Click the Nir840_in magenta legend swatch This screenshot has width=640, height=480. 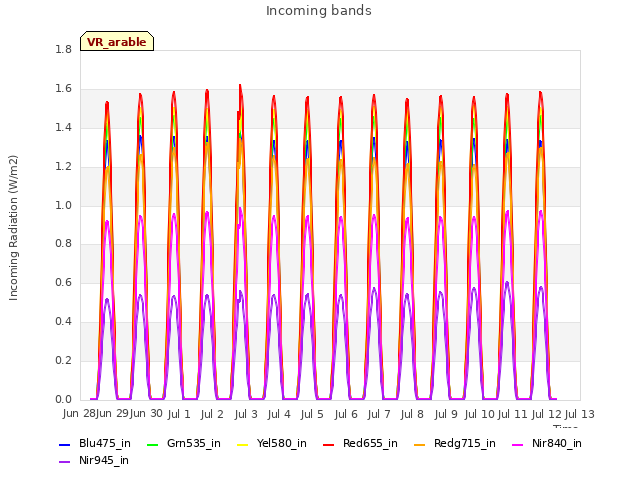518,444
